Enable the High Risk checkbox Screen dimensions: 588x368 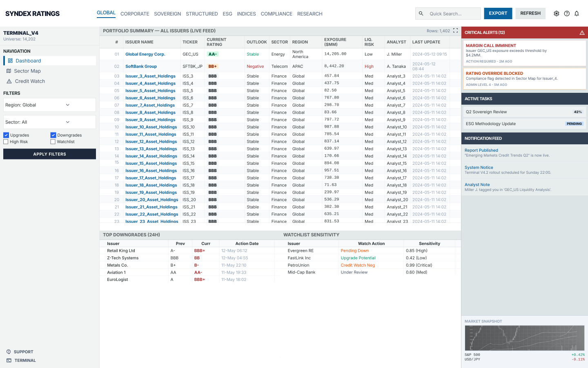click(6, 142)
